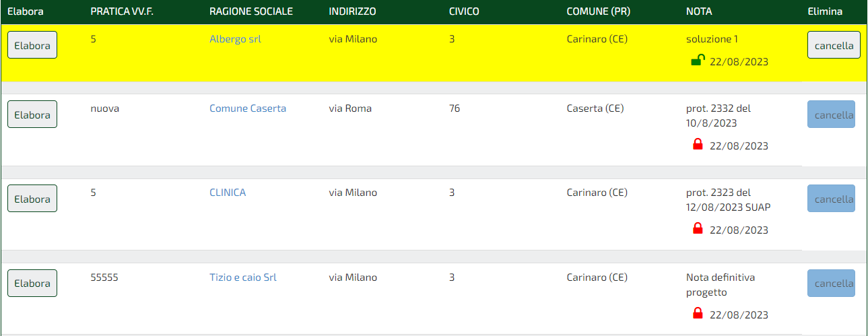Click cancella button in the yellow row
The width and height of the screenshot is (868, 336).
834,45
